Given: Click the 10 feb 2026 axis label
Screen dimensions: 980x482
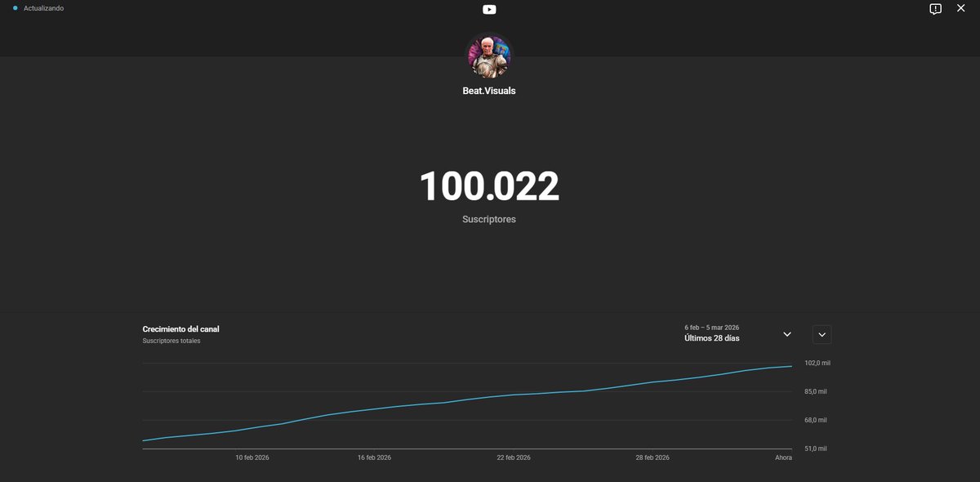Looking at the screenshot, I should point(252,457).
